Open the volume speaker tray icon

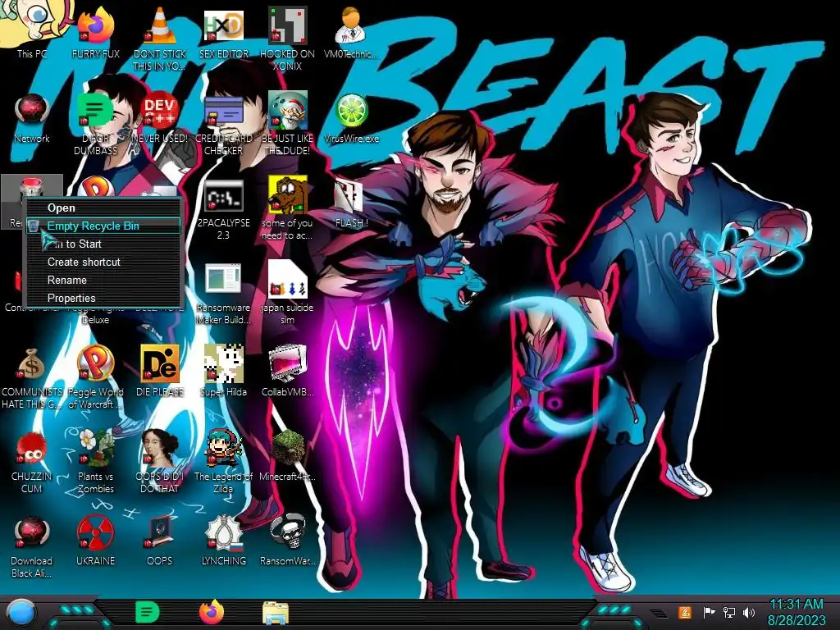point(749,612)
